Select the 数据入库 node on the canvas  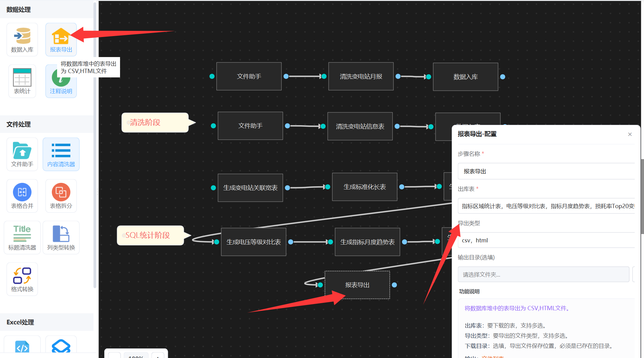coord(466,77)
